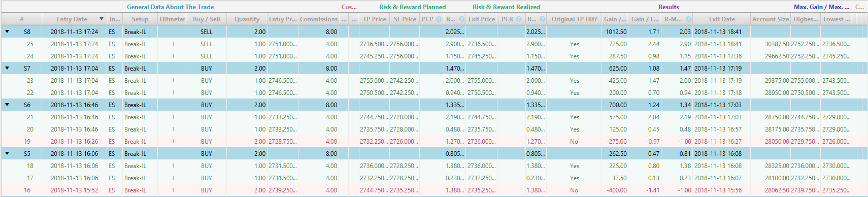Select the General Data About The Trade band
Screen dimensions: 868x197
170,7
